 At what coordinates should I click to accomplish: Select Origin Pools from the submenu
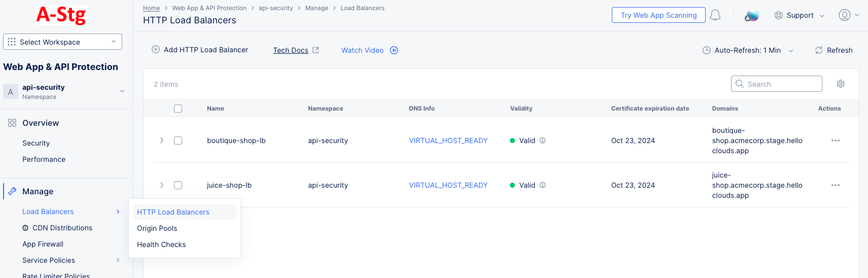157,228
